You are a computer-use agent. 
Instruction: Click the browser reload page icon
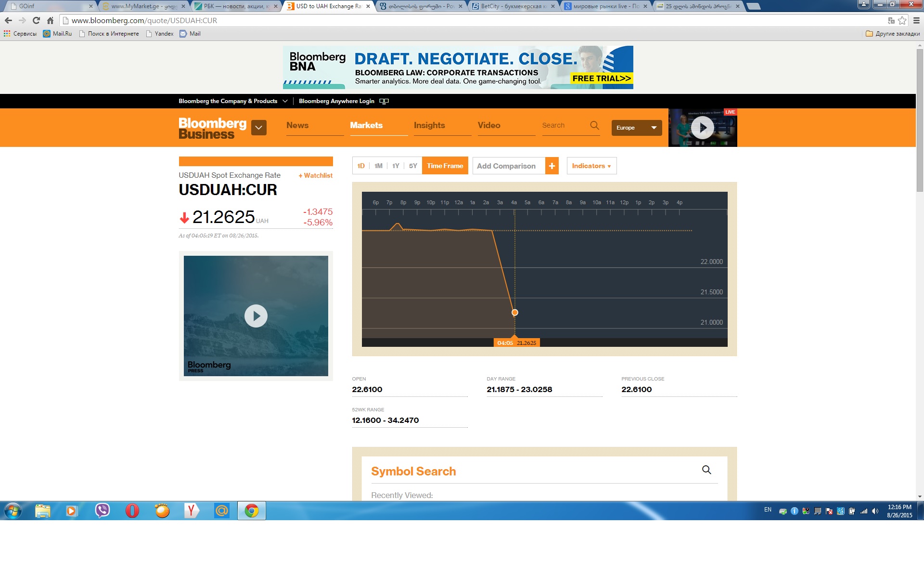(x=36, y=20)
